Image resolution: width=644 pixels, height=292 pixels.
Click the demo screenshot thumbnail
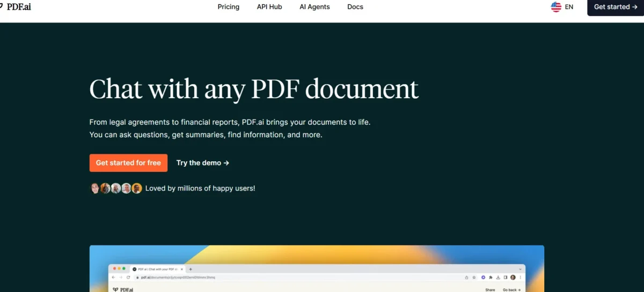point(317,268)
